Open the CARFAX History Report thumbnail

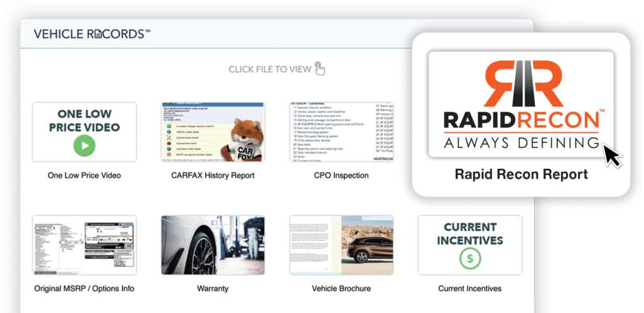(213, 132)
